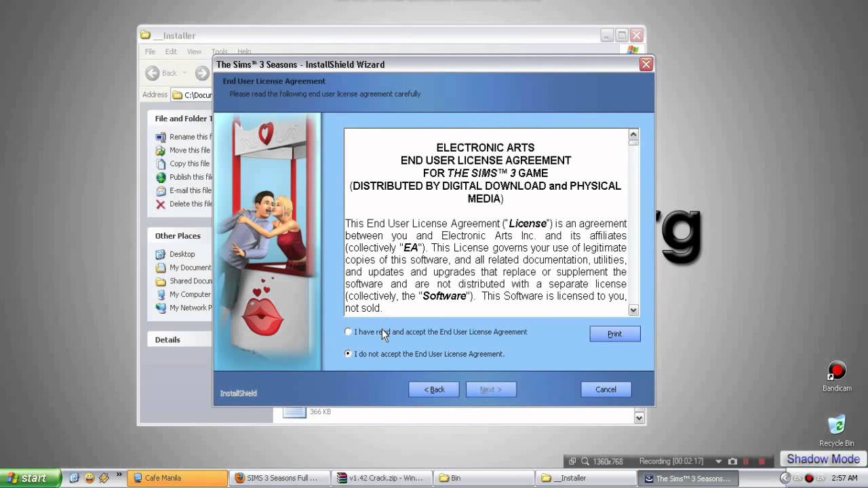868x488 pixels.
Task: Switch to v1.42 Crack.zip WinRAR task
Action: [382, 478]
